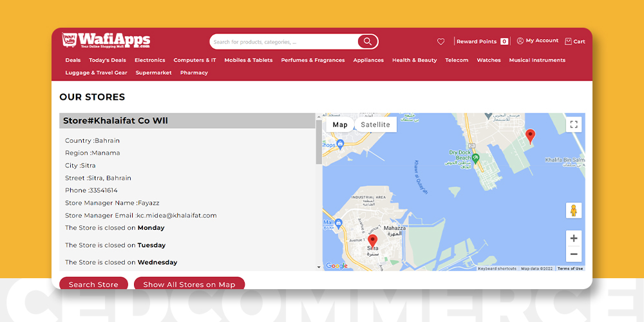Click the blue Shops marker at the map's top-left

(x=340, y=144)
